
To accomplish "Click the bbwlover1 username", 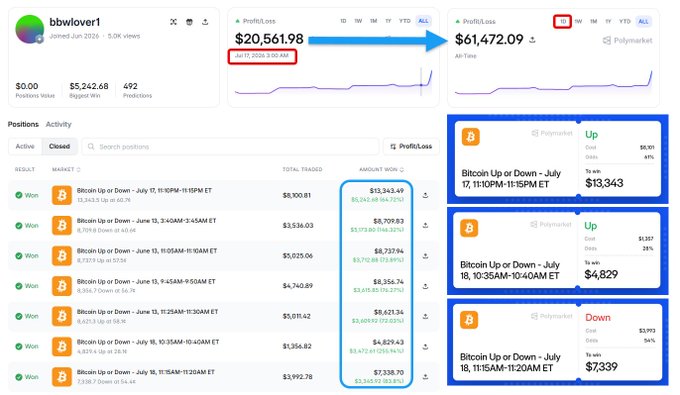I will click(x=75, y=22).
